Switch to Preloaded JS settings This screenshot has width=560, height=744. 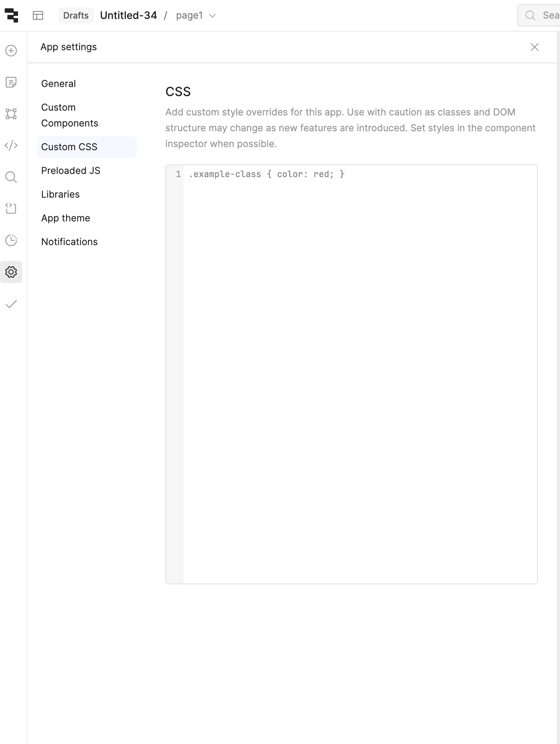[x=71, y=171]
